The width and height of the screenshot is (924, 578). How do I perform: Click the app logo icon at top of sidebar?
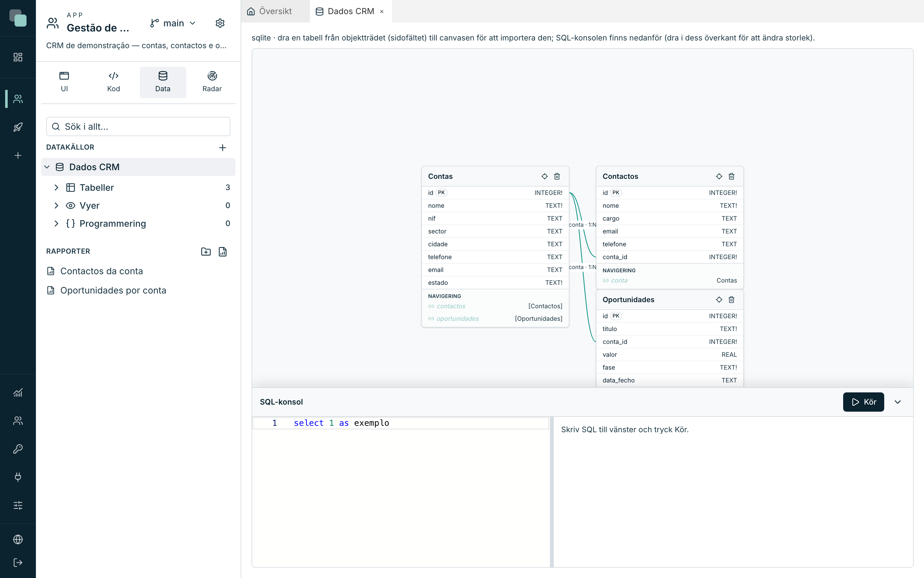coord(18,18)
